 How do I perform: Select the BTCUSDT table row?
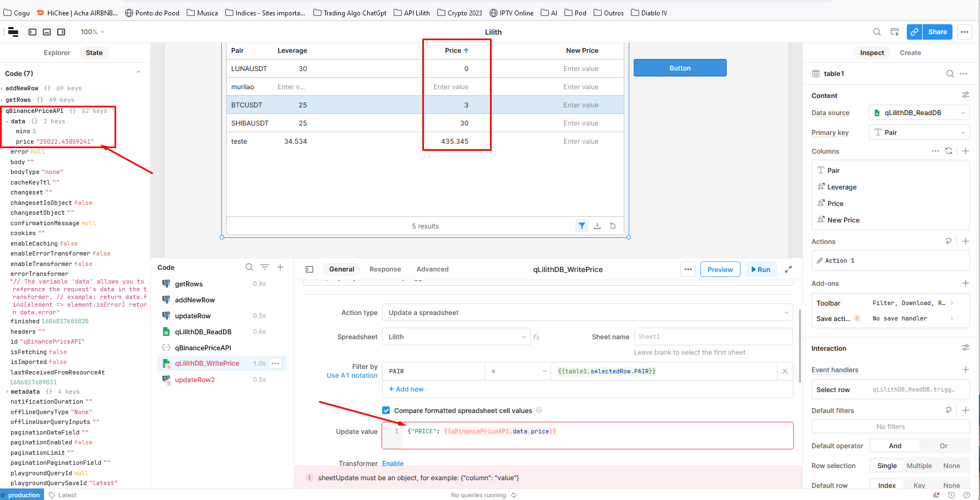click(x=425, y=105)
